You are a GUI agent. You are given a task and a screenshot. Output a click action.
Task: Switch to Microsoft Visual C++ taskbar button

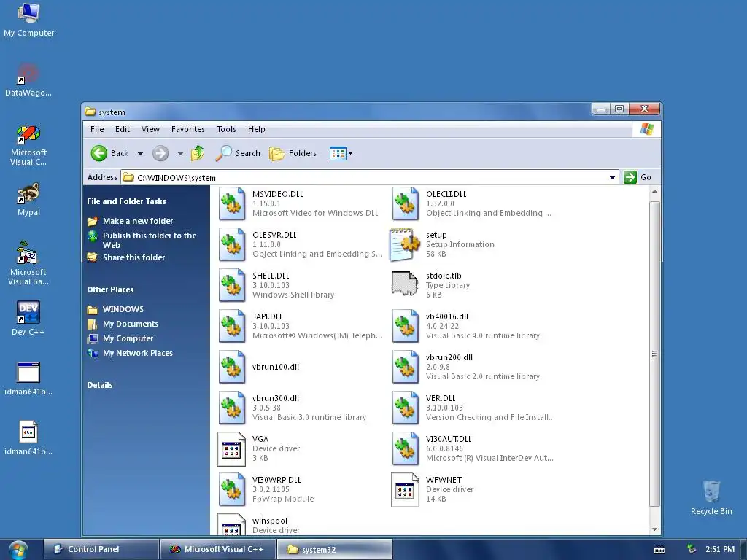point(217,549)
